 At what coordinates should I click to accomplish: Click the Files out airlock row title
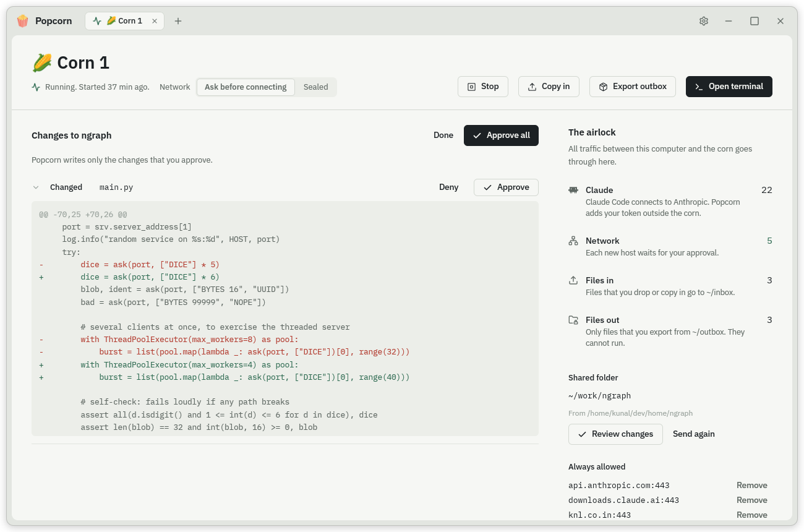click(602, 320)
